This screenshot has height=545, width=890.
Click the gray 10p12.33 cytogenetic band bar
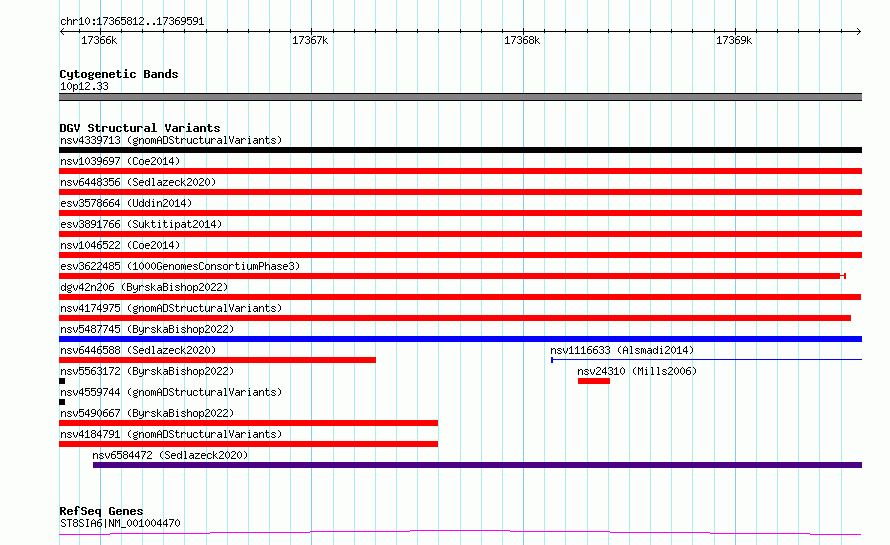click(x=460, y=97)
